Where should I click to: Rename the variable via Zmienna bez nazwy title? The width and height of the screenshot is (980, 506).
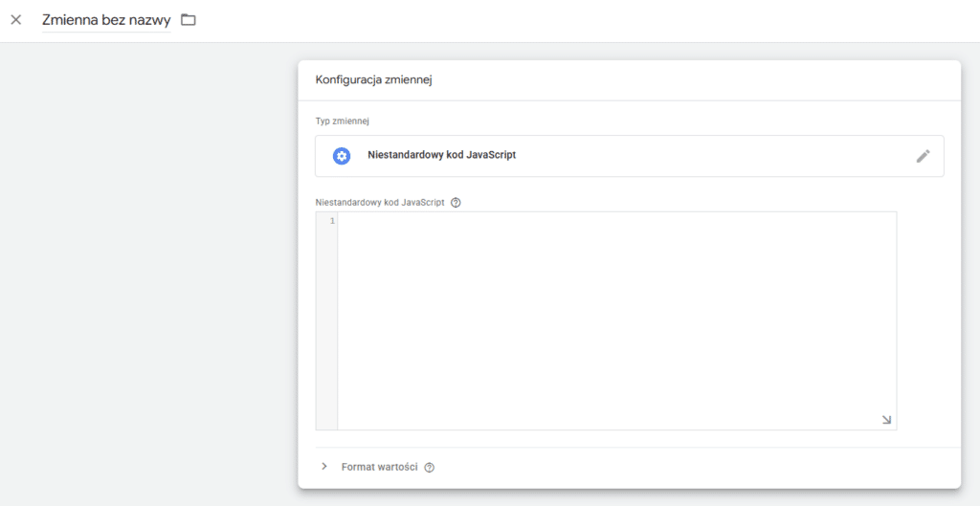(x=106, y=20)
